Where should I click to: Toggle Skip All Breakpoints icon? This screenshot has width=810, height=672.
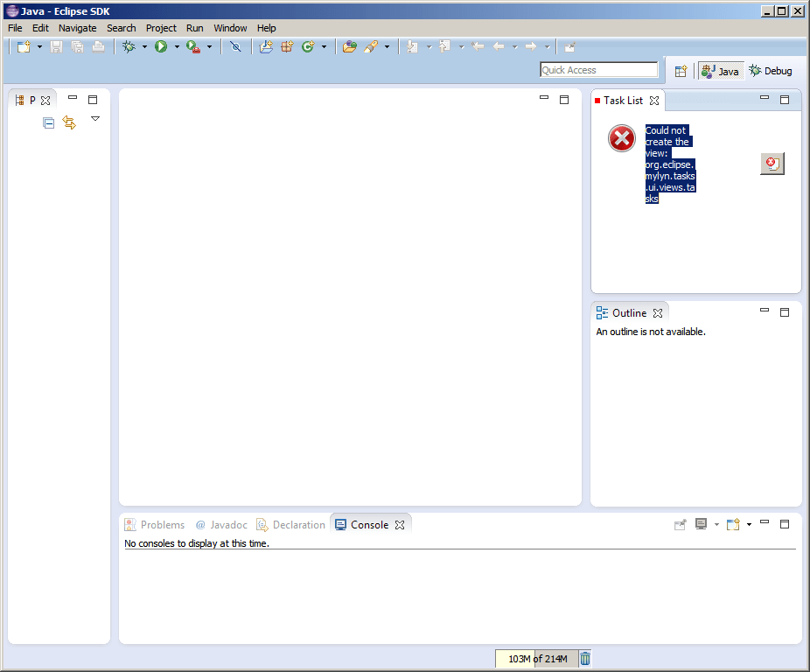(235, 47)
